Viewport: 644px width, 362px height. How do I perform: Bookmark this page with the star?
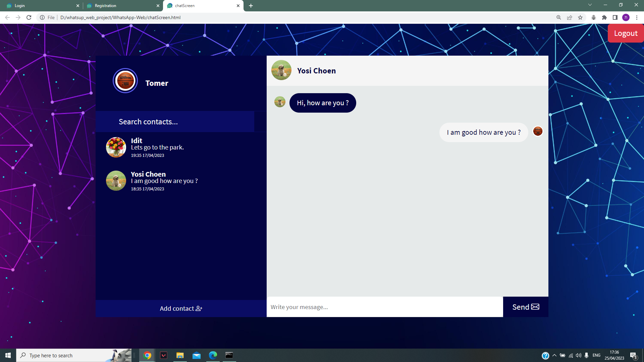[x=580, y=17]
